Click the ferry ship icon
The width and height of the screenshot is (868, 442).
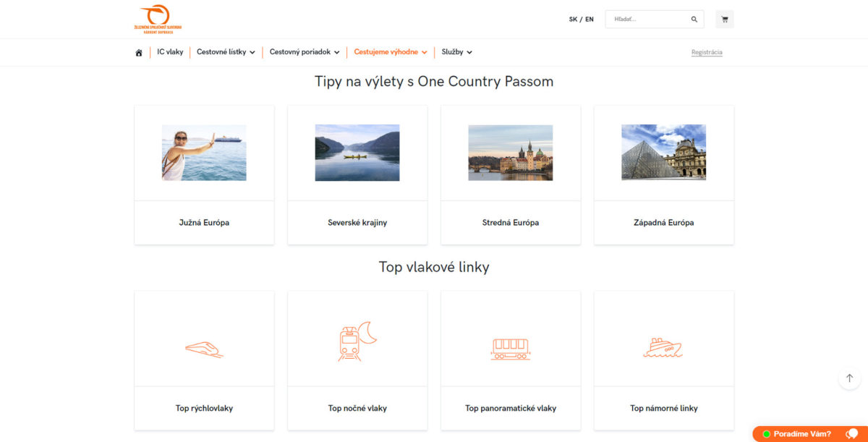(x=663, y=348)
